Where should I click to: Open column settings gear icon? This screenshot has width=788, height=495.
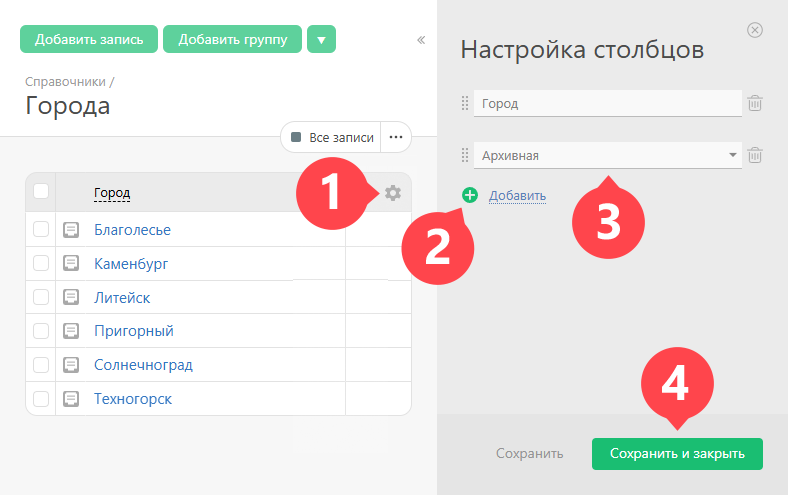[393, 193]
